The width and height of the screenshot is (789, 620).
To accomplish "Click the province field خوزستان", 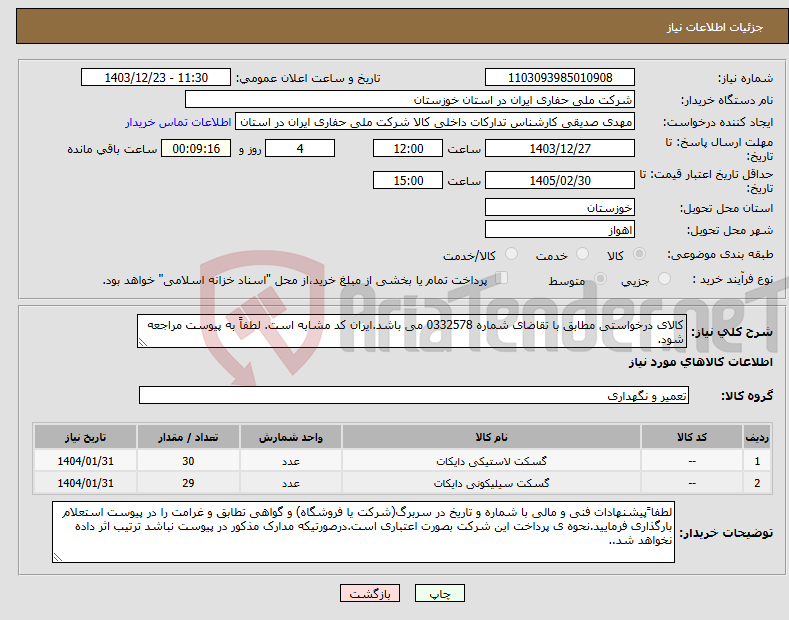I will click(560, 207).
